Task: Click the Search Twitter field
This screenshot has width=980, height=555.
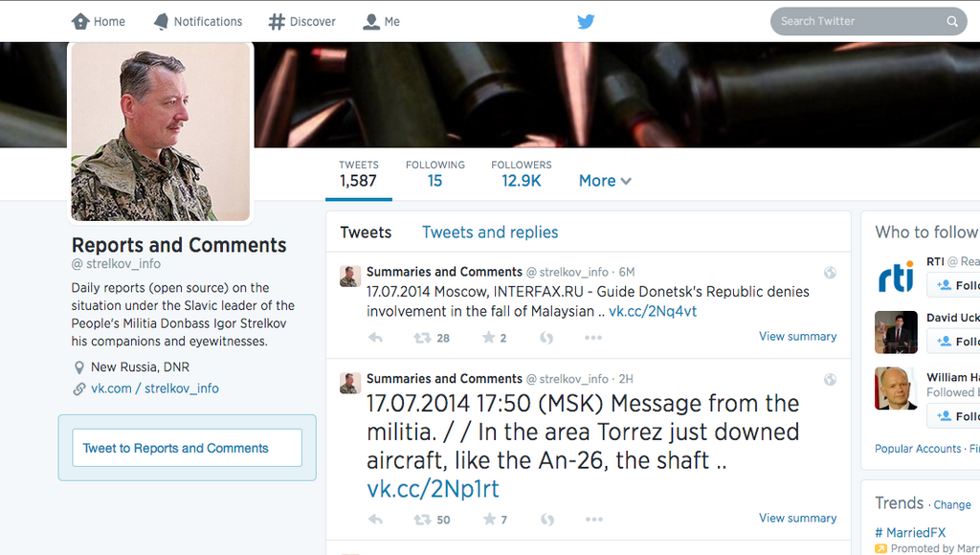Action: tap(869, 21)
